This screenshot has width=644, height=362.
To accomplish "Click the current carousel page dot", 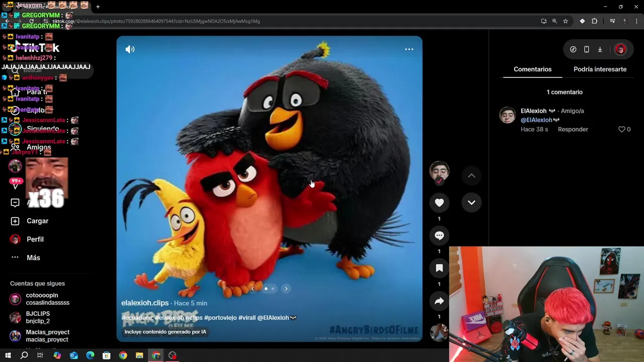I will click(266, 289).
